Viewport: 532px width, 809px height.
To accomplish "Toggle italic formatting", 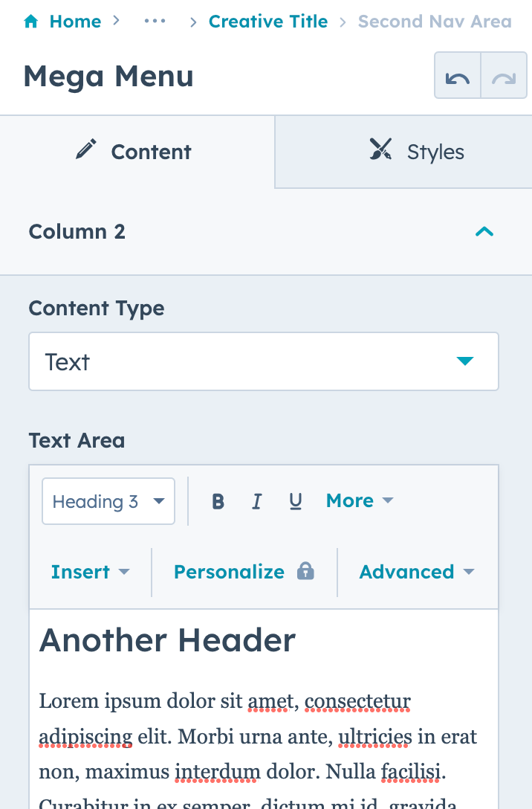I will 256,501.
